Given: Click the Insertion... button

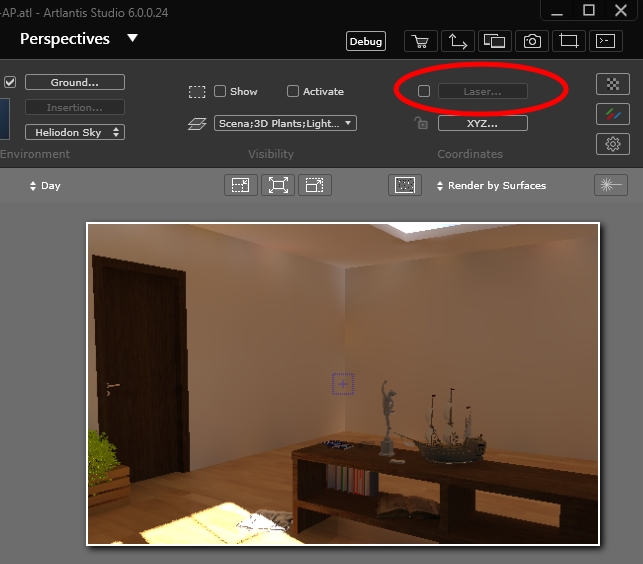Looking at the screenshot, I should click(75, 107).
